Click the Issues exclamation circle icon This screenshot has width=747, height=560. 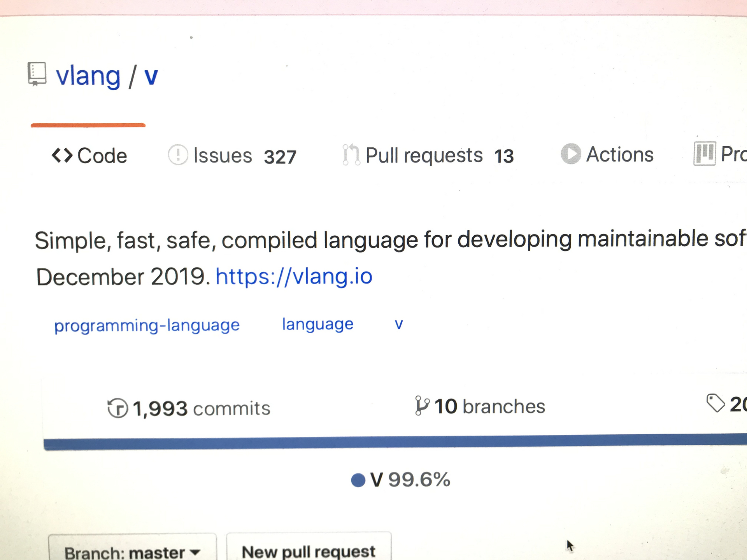point(178,155)
